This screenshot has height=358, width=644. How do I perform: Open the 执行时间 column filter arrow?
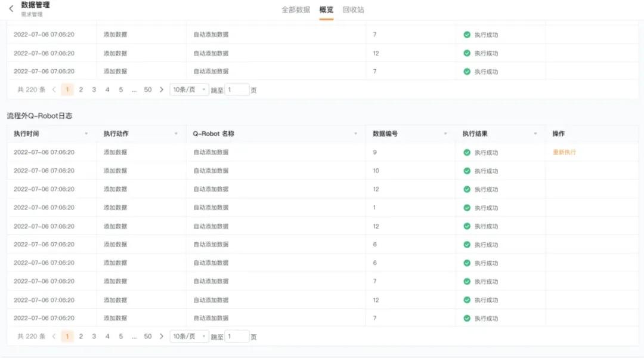86,134
